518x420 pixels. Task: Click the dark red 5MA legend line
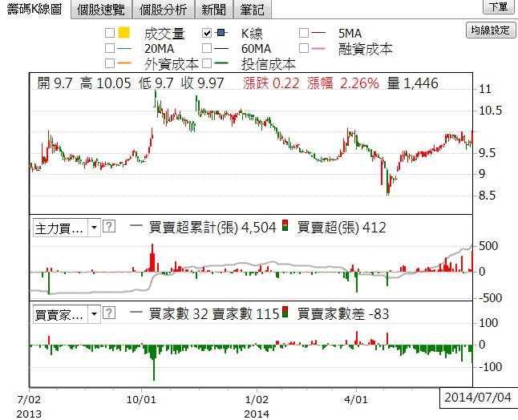point(318,33)
